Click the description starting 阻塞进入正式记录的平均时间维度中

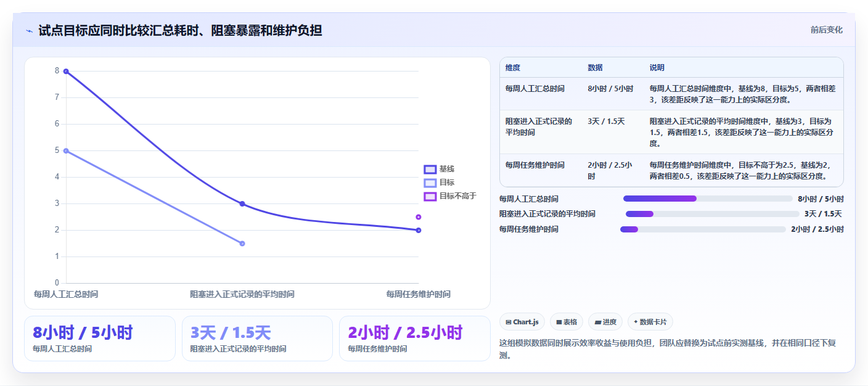[742, 132]
